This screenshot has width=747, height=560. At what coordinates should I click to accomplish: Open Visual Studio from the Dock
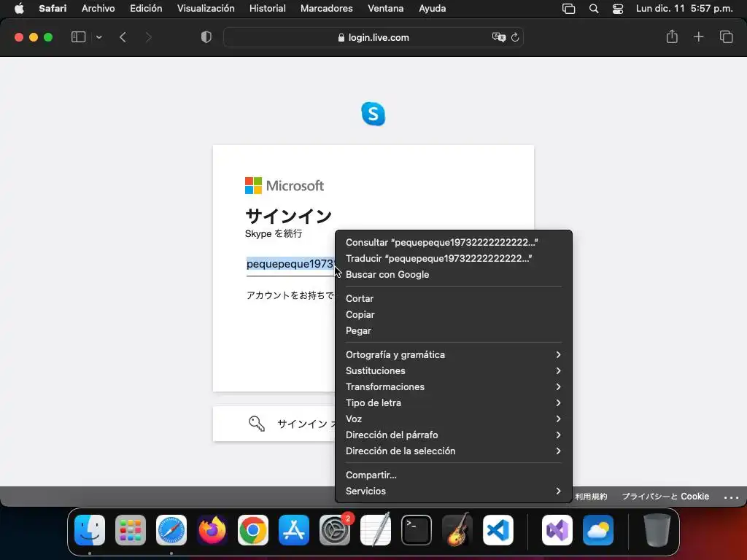pyautogui.click(x=557, y=530)
